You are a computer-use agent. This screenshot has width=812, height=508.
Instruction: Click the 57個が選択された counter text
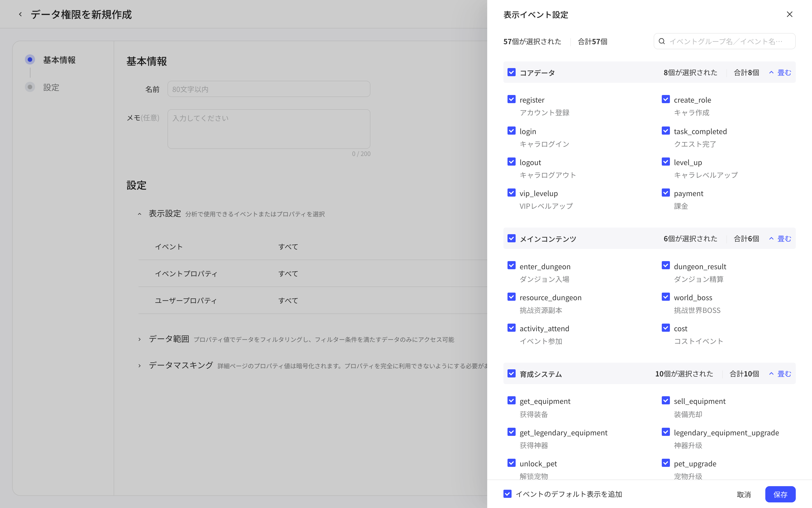click(532, 41)
